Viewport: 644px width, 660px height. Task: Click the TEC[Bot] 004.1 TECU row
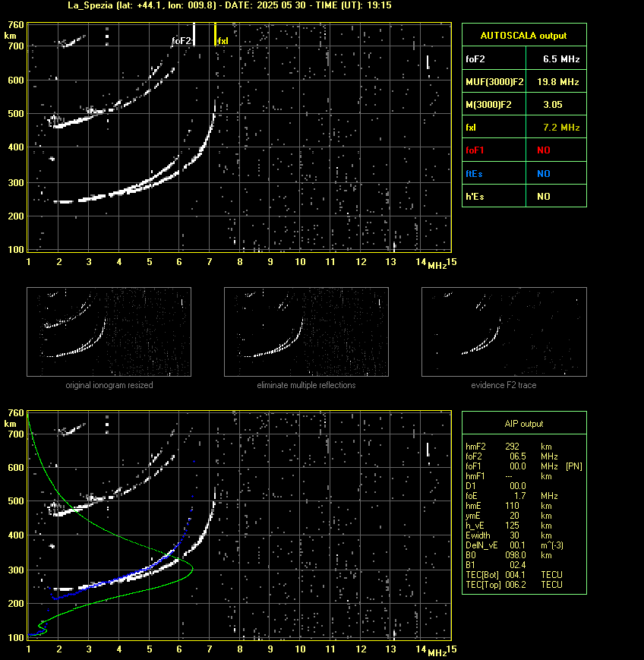pos(514,574)
